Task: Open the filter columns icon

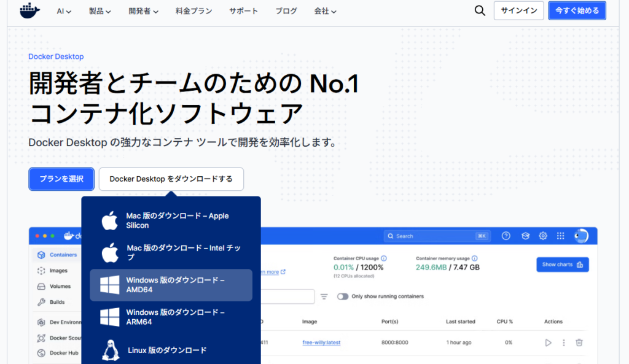Action: [324, 296]
